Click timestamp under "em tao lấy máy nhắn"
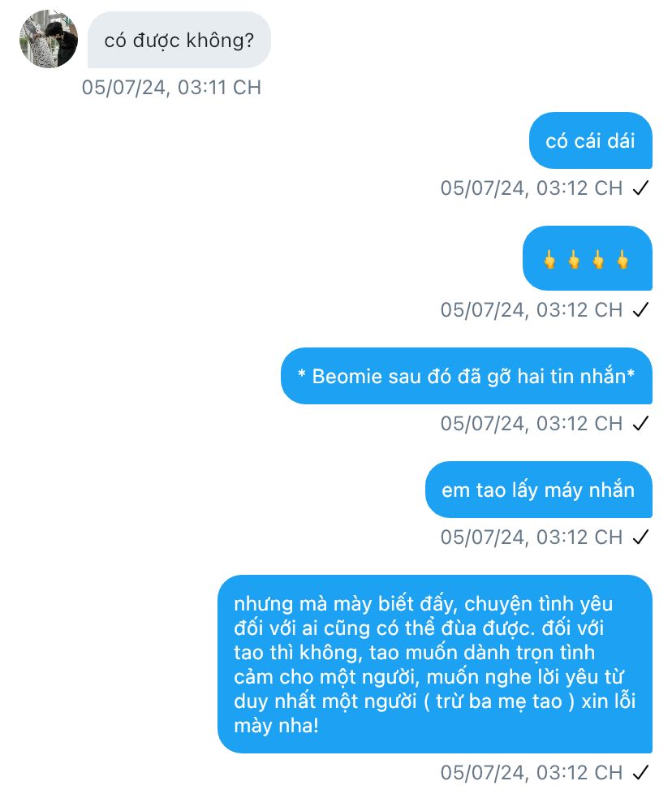This screenshot has width=672, height=807. click(x=532, y=537)
